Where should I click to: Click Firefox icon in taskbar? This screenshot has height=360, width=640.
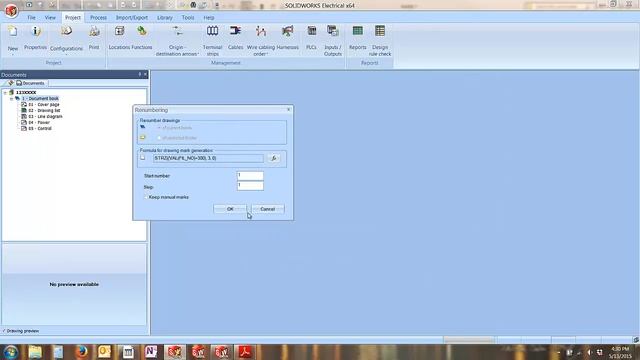pos(81,352)
